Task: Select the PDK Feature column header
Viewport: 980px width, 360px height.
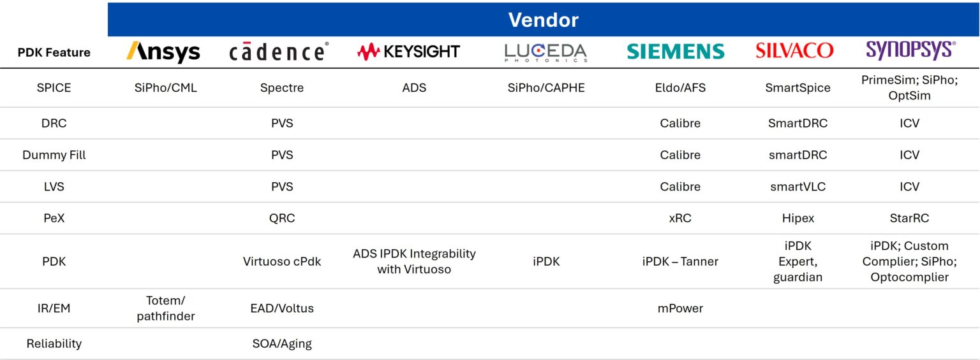Action: pyautogui.click(x=54, y=52)
